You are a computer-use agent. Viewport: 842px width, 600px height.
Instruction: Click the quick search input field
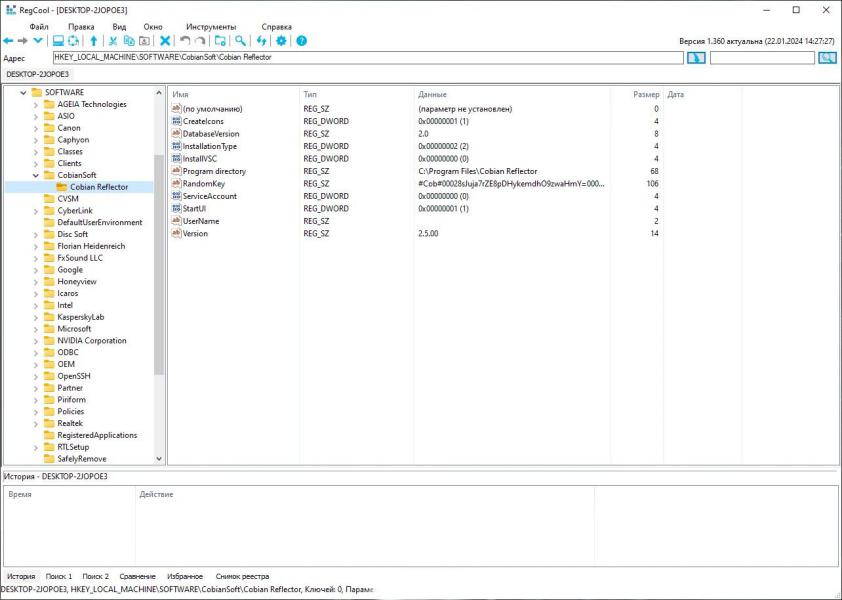pos(762,57)
